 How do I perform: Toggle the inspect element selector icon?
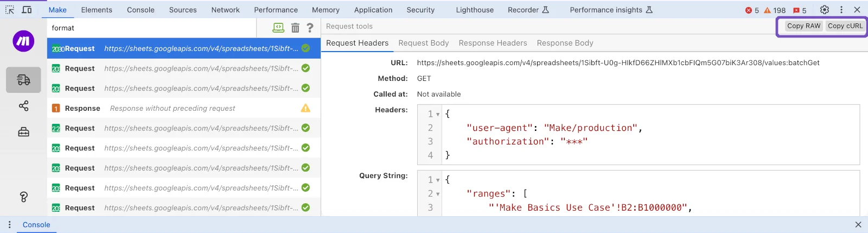pyautogui.click(x=10, y=10)
